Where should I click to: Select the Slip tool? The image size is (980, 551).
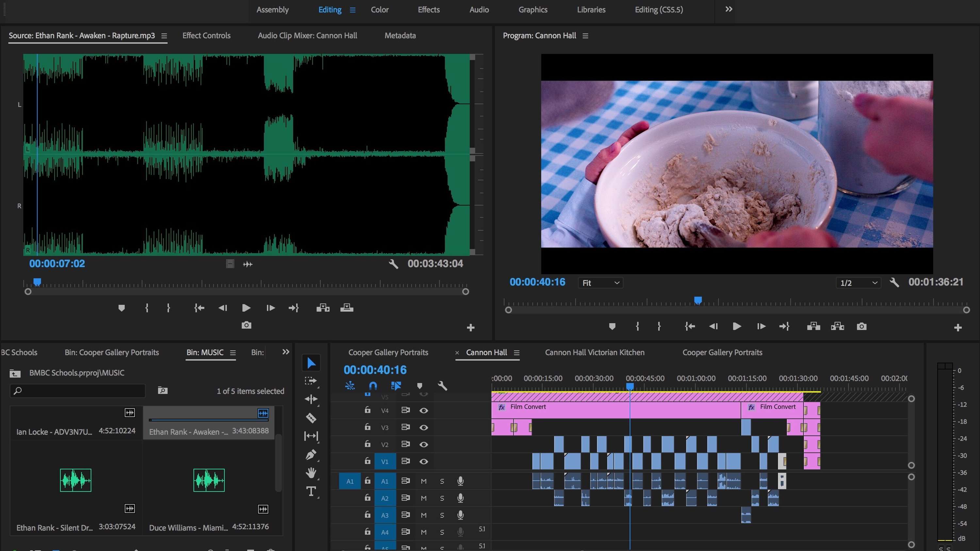[311, 436]
